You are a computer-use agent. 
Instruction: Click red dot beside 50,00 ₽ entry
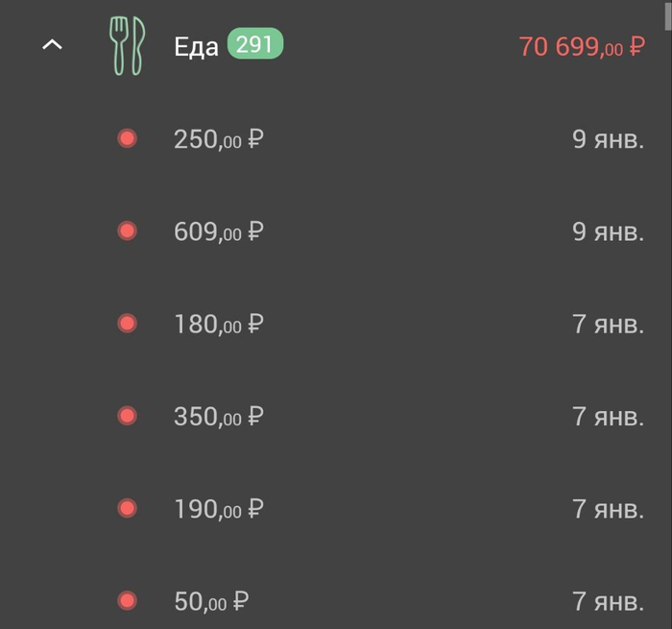[127, 601]
